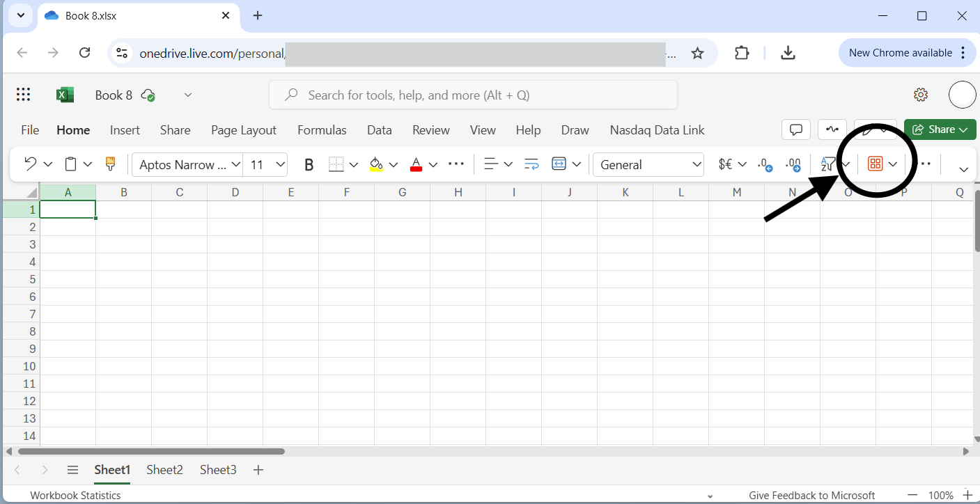This screenshot has width=980, height=504.
Task: Expand the cell styles dropdown arrow
Action: 893,164
